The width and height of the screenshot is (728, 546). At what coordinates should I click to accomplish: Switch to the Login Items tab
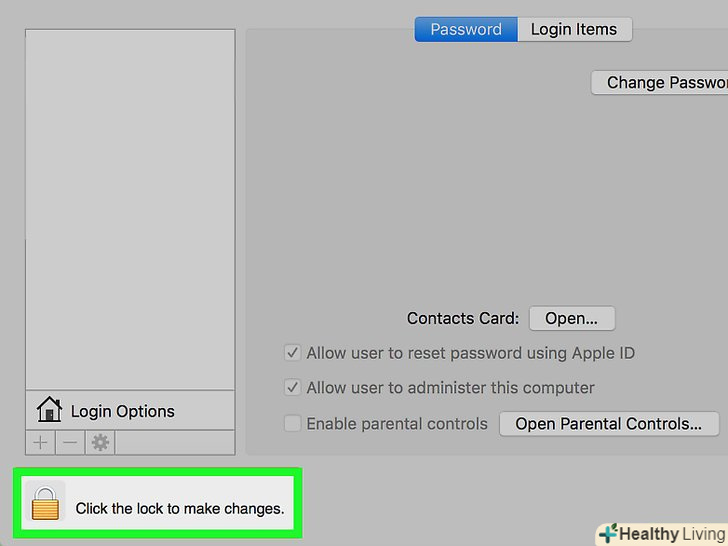click(x=575, y=29)
